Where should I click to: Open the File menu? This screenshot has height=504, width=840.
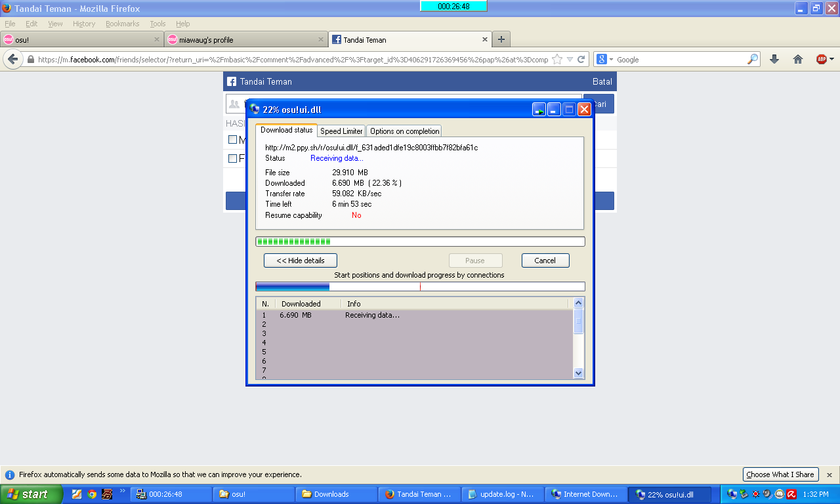(10, 24)
